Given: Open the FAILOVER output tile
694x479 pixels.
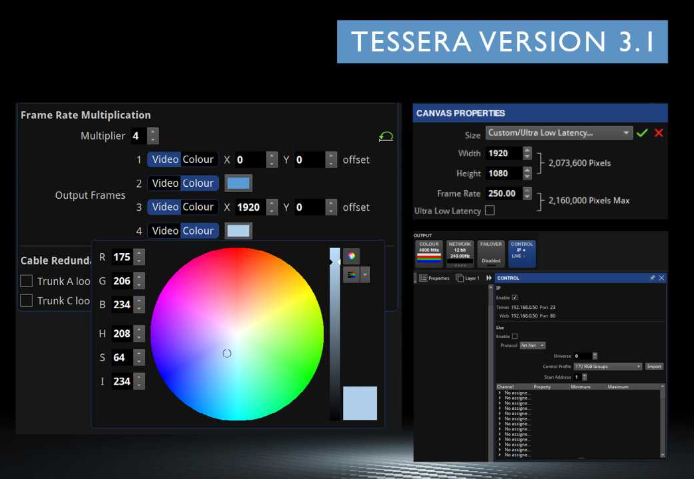Looking at the screenshot, I should pos(491,253).
